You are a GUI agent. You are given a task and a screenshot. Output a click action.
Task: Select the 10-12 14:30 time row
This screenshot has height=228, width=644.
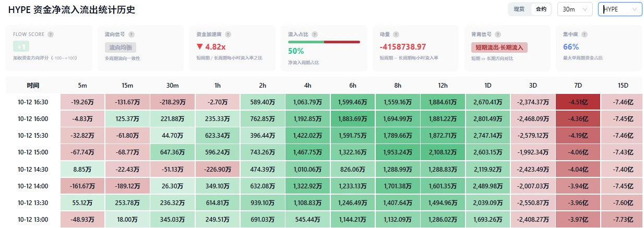(33, 169)
